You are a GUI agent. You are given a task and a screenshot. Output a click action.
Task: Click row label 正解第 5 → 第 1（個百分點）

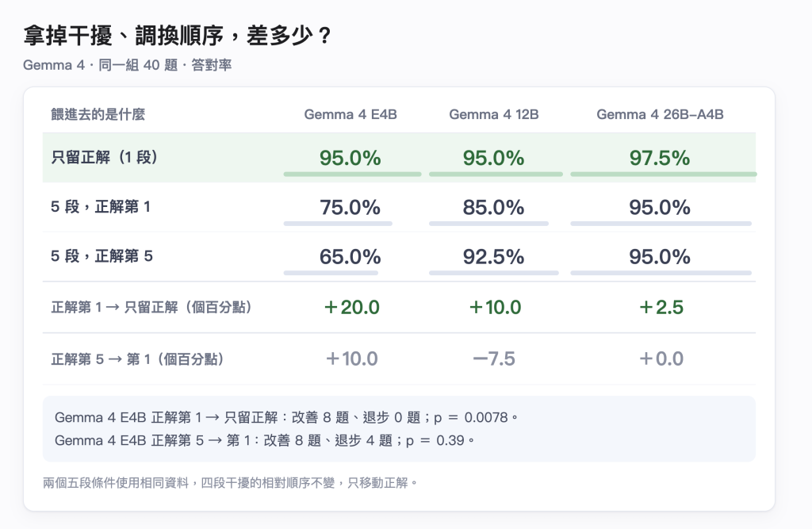(x=137, y=359)
